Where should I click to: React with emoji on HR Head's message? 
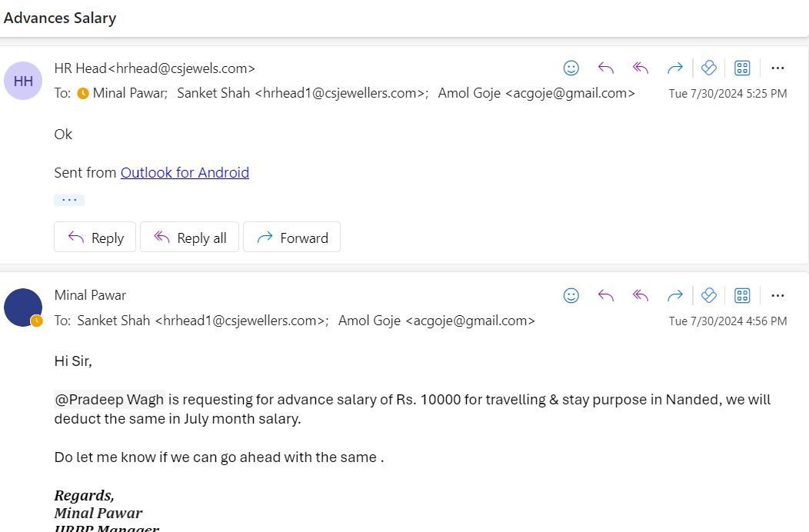(x=571, y=68)
